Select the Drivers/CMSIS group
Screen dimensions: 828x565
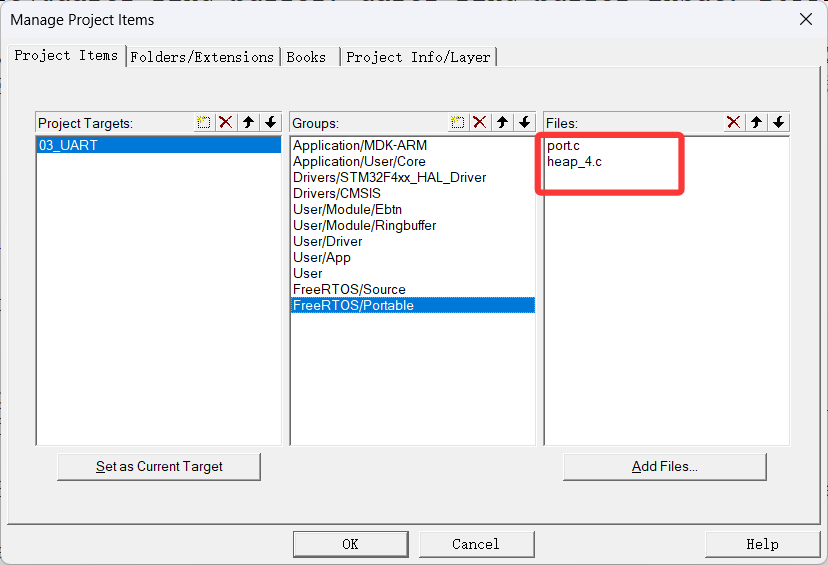(x=412, y=193)
